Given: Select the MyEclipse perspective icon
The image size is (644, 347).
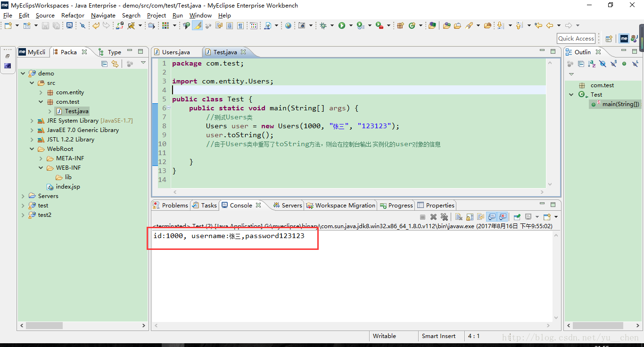Looking at the screenshot, I should click(x=624, y=39).
